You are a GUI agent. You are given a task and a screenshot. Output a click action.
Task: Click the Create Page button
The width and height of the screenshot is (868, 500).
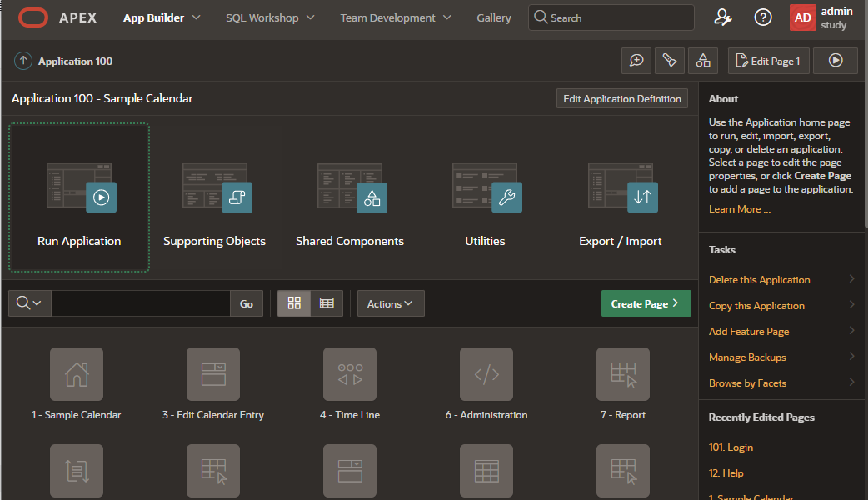tap(646, 303)
